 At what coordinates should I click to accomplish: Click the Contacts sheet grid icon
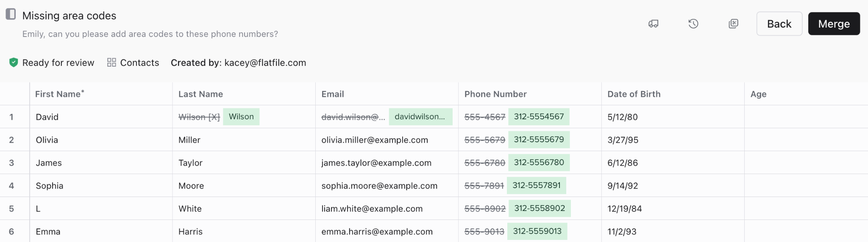click(x=111, y=63)
